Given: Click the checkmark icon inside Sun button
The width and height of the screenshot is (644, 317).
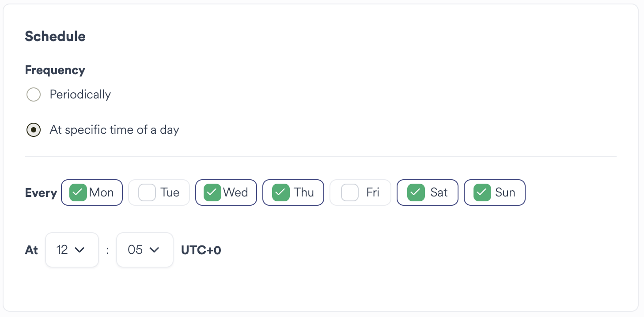Looking at the screenshot, I should click(482, 192).
